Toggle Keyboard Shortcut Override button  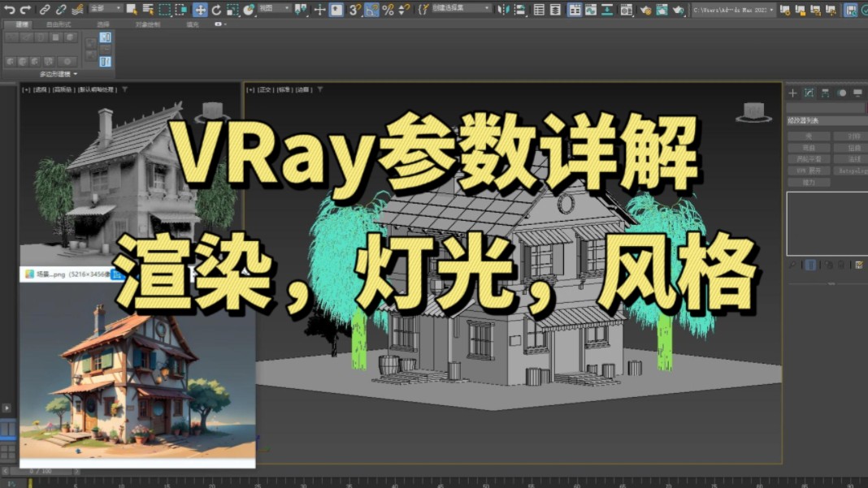pos(336,10)
